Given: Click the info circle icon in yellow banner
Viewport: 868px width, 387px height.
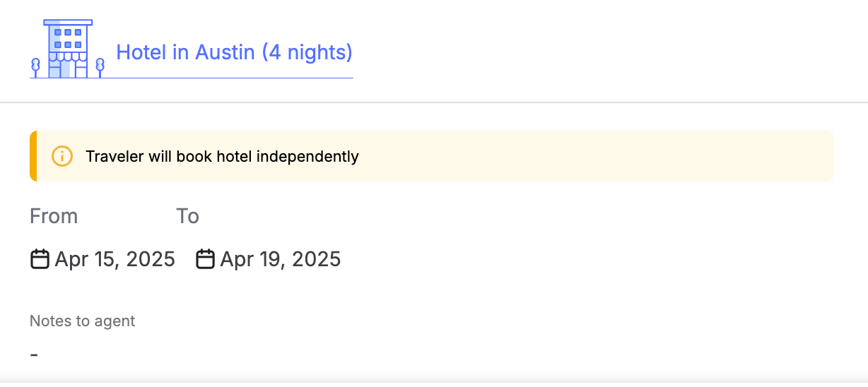Looking at the screenshot, I should [x=62, y=156].
